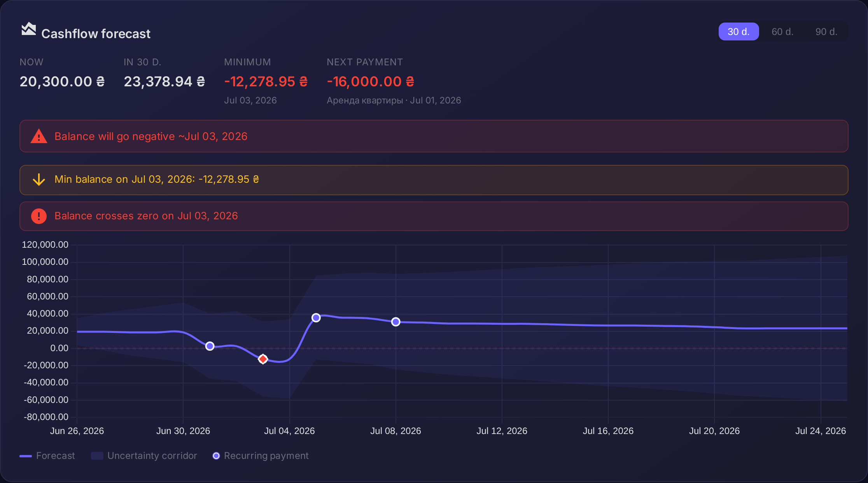Click the red exclamation circle icon
Image resolution: width=868 pixels, height=483 pixels.
pyautogui.click(x=39, y=216)
